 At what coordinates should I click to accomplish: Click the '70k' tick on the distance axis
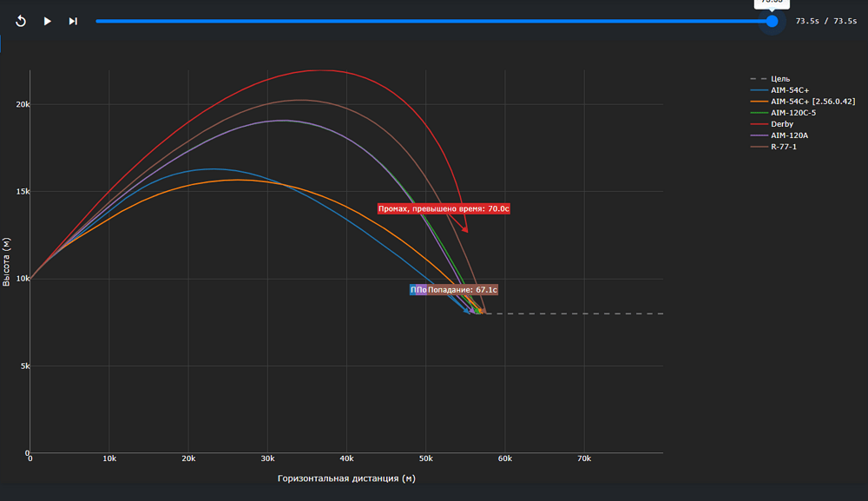[584, 459]
